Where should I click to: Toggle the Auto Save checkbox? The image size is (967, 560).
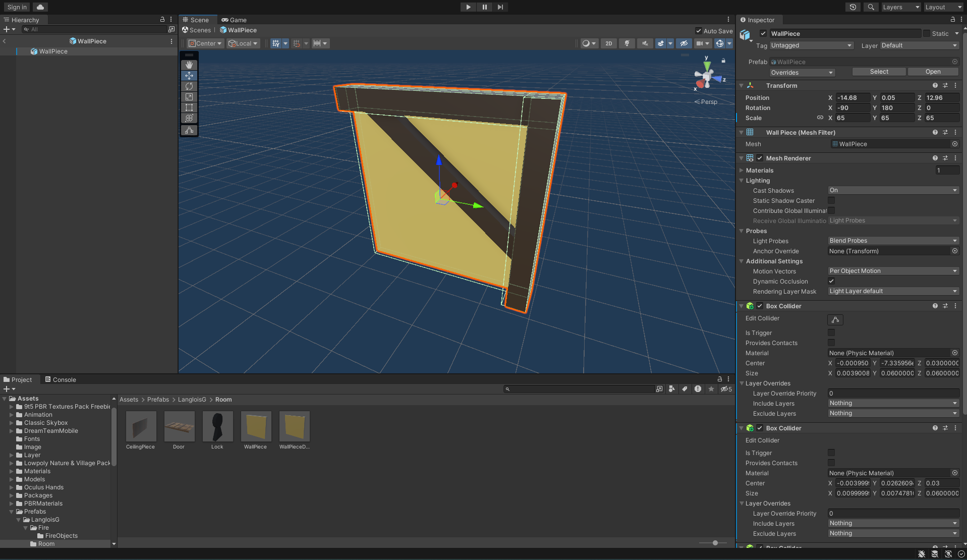pos(699,31)
